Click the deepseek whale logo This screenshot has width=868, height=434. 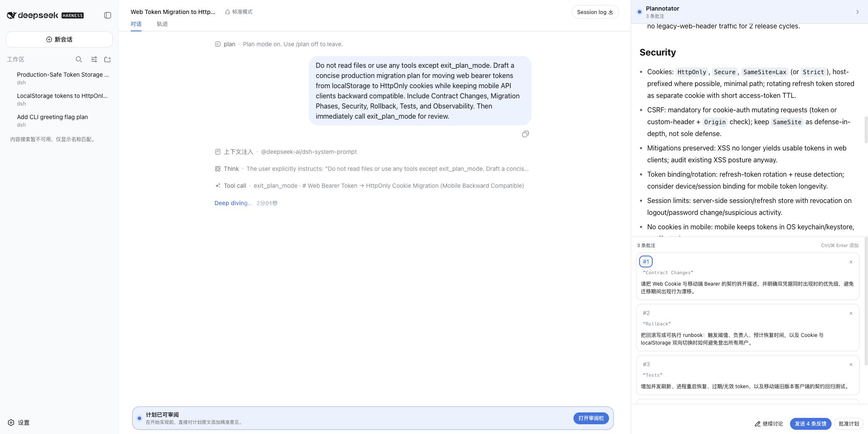[11, 15]
